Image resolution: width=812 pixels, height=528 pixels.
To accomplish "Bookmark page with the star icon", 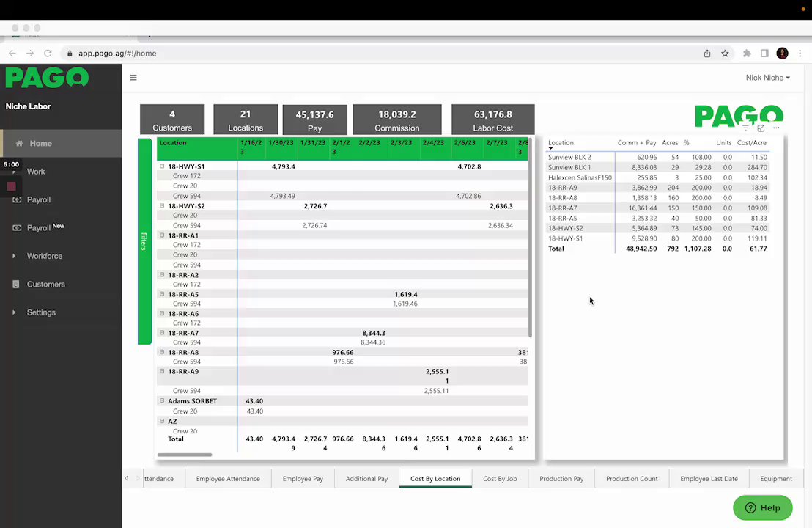I will click(725, 54).
